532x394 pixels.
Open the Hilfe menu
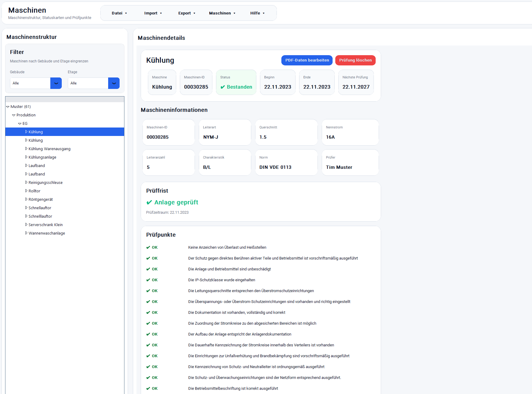(257, 13)
